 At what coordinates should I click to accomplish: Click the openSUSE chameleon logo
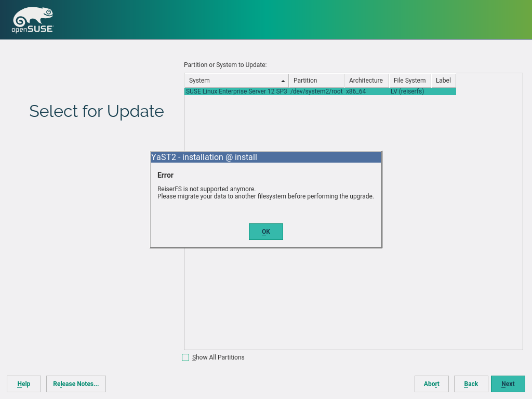pyautogui.click(x=32, y=20)
